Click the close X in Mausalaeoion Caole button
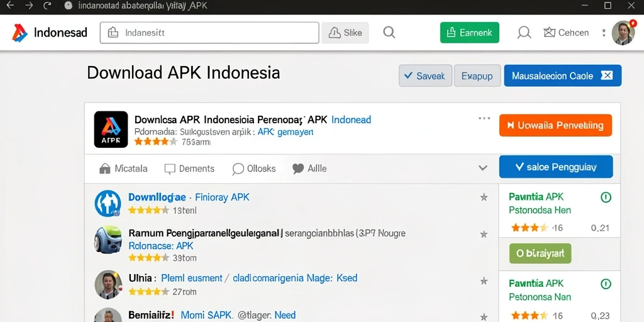 coord(607,75)
